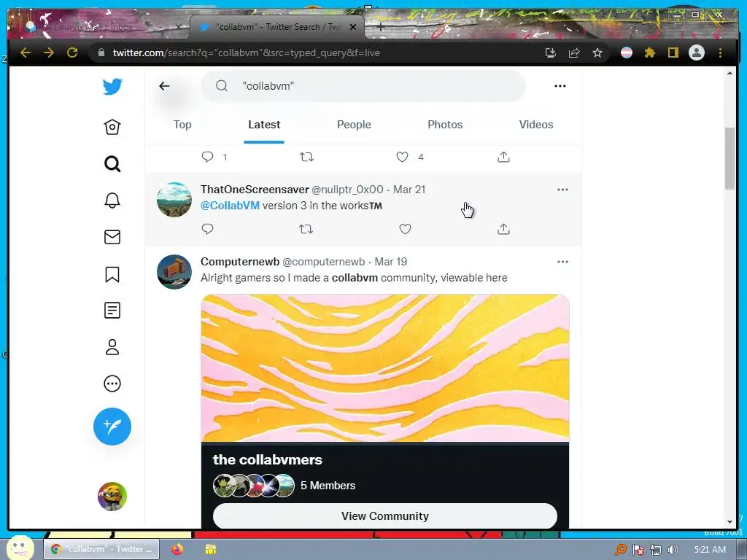Open the Mar 21 tweet timestamp

pos(409,190)
